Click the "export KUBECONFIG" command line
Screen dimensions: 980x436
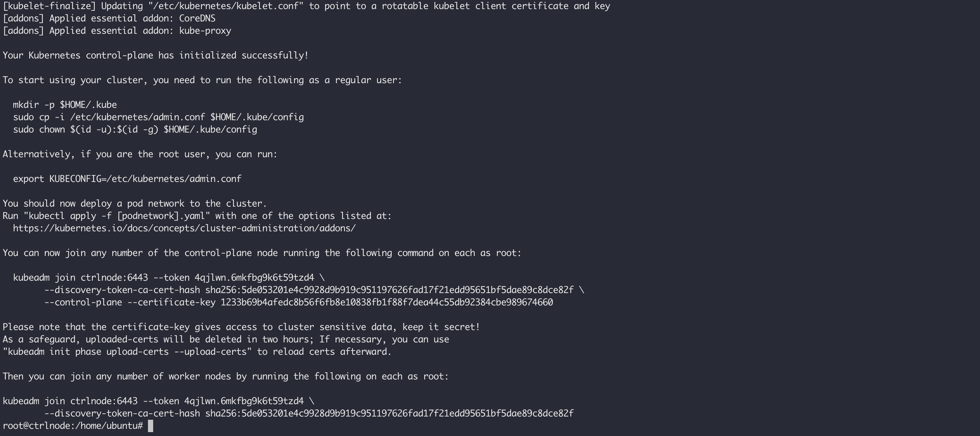click(127, 179)
